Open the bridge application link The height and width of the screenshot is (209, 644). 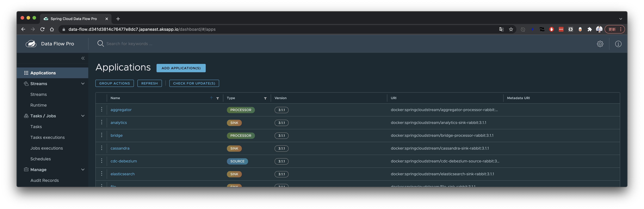116,135
